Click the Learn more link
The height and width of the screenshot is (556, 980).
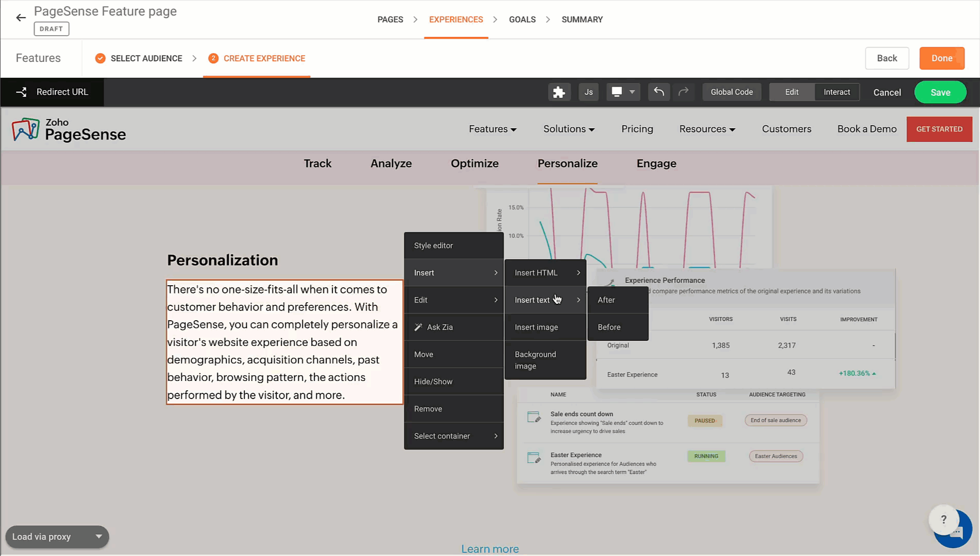point(490,549)
